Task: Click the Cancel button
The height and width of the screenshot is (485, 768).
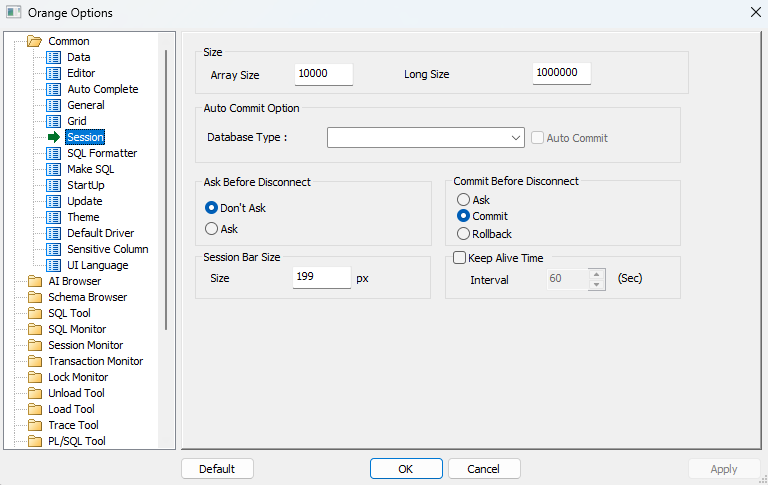Action: tap(484, 469)
